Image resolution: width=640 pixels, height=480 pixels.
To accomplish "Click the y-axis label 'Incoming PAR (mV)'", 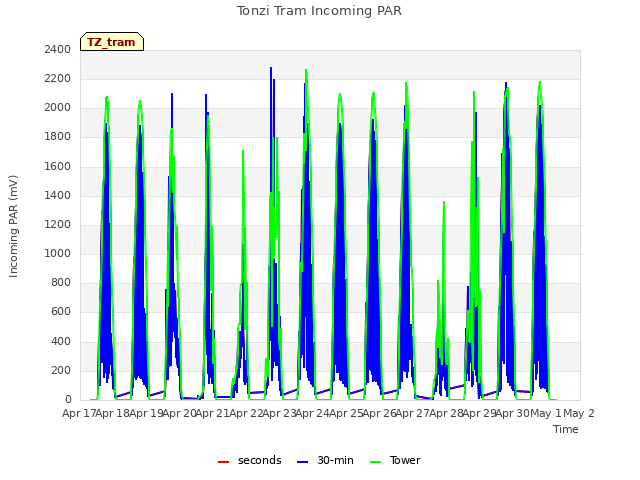I will pos(13,227).
